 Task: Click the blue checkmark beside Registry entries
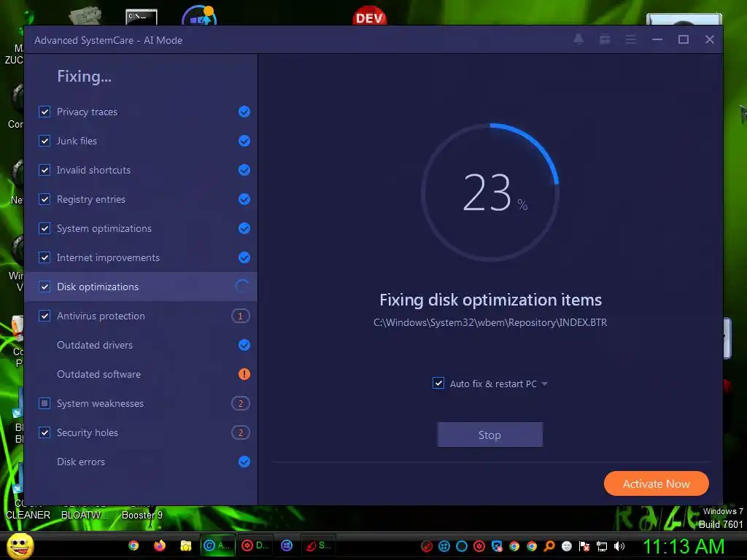pos(244,199)
